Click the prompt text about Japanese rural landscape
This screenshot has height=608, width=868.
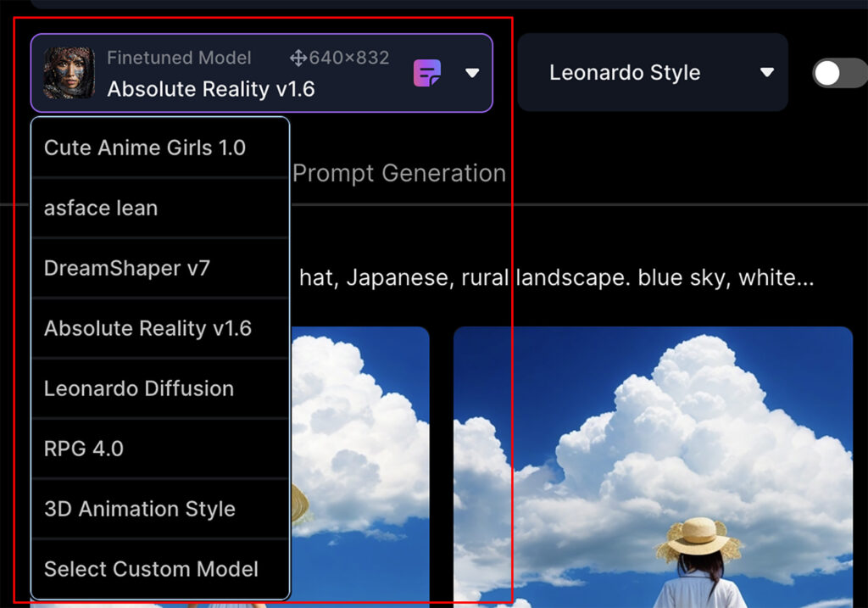[x=556, y=277]
